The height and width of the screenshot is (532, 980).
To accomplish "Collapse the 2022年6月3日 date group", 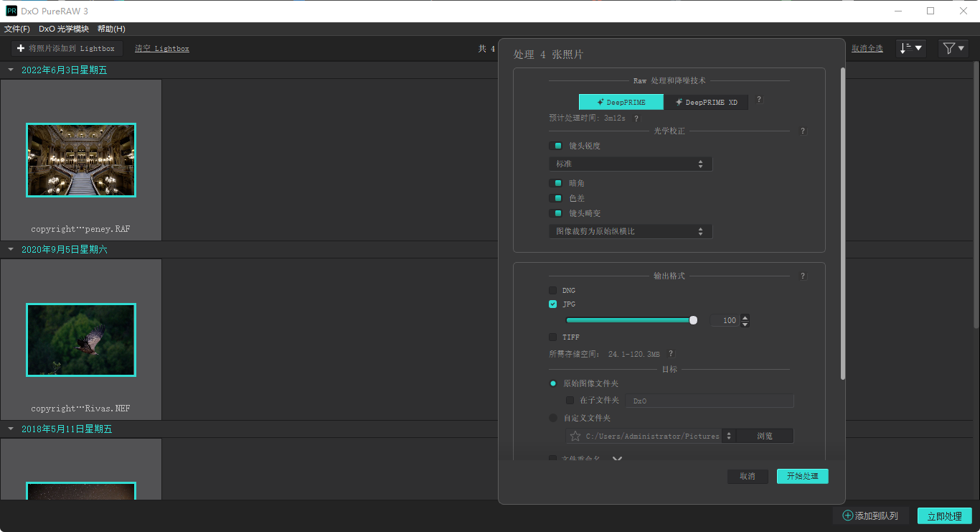I will [x=11, y=70].
